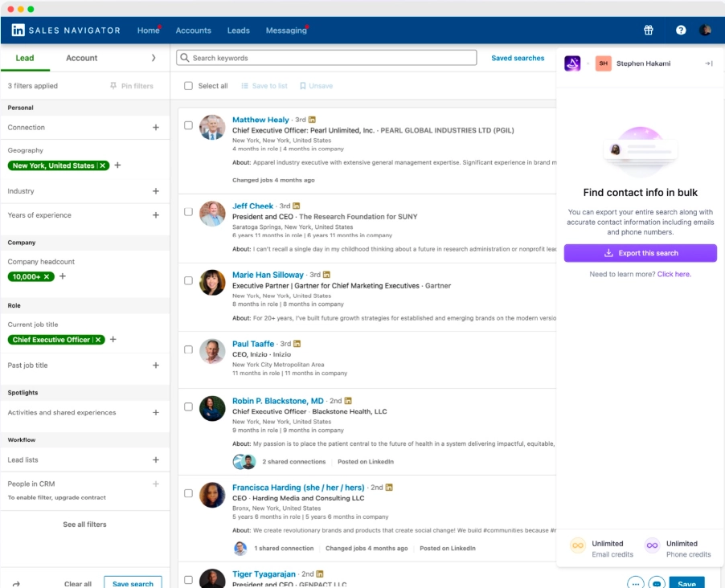
Task: Follow the Click here learn more link
Action: point(674,274)
